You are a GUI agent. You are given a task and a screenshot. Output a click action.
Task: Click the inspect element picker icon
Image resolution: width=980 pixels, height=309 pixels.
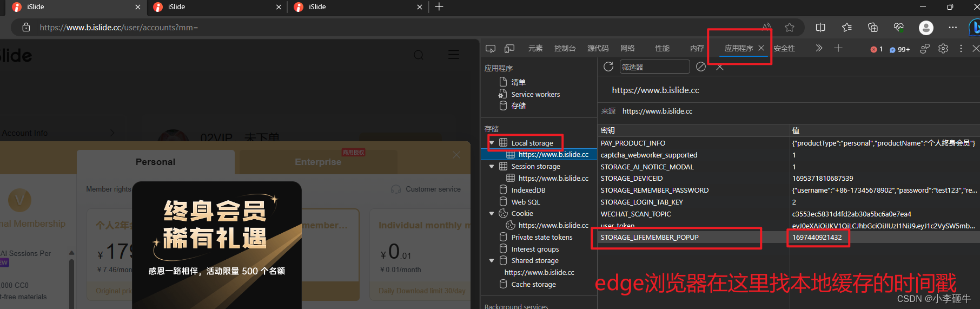coord(491,49)
